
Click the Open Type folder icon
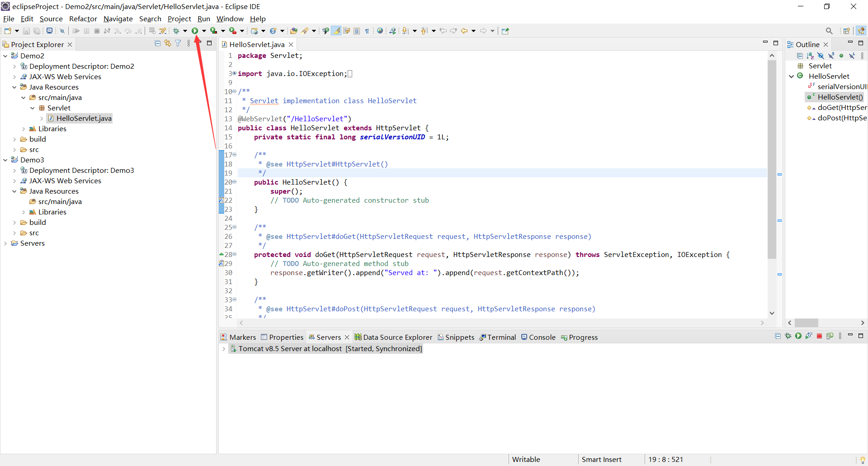click(x=294, y=31)
